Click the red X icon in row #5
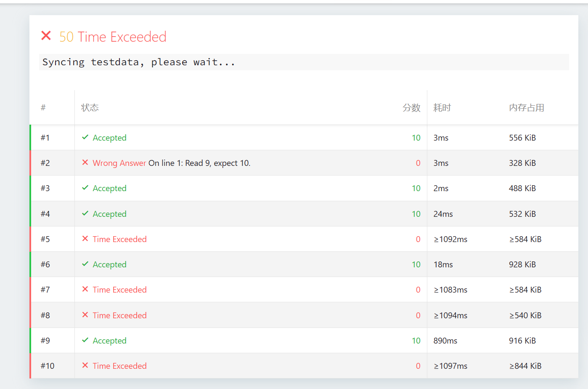 [85, 239]
